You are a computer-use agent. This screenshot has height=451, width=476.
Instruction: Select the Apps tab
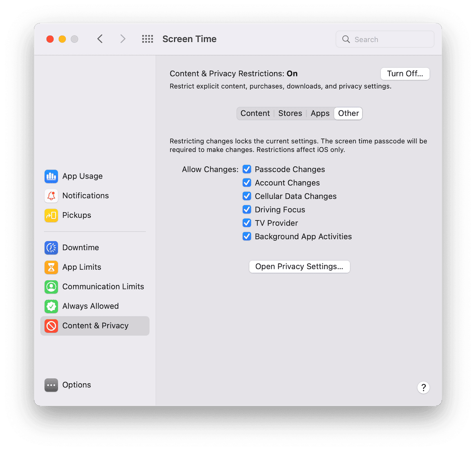pos(320,114)
